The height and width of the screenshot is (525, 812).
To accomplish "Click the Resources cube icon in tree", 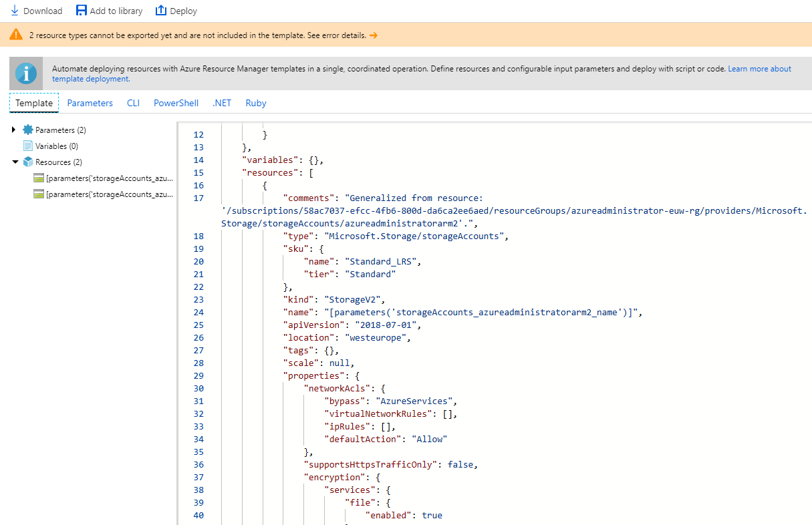I will (x=27, y=162).
